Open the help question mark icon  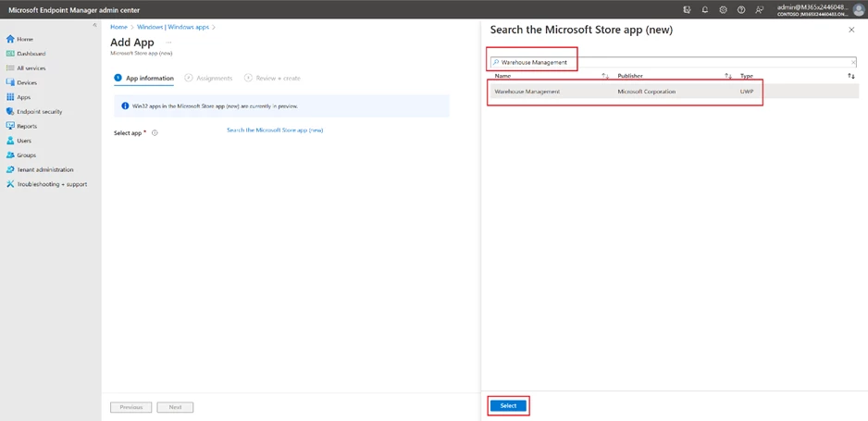(741, 9)
